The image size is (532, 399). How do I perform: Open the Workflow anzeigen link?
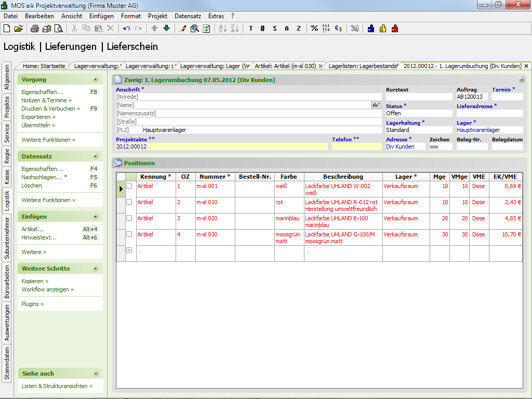coord(45,289)
